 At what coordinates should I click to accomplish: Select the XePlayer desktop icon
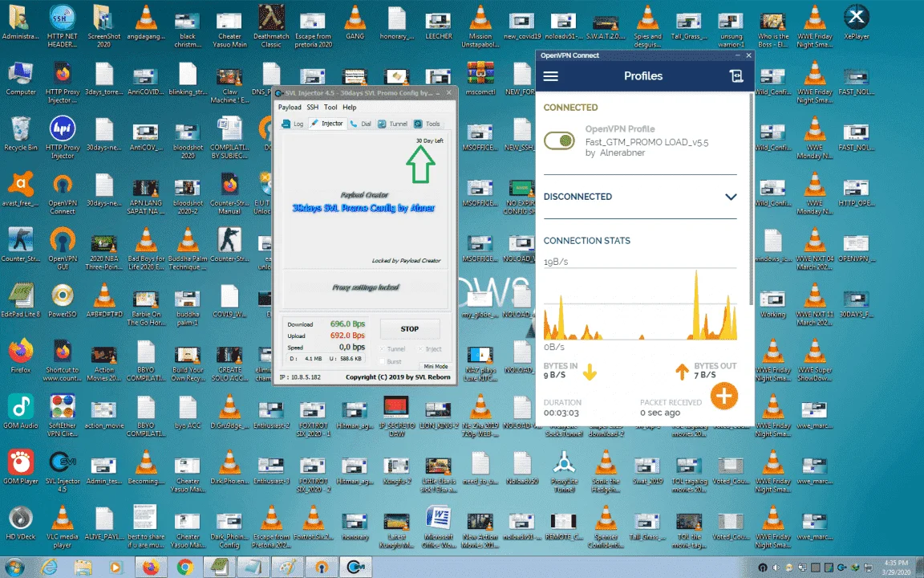point(857,22)
